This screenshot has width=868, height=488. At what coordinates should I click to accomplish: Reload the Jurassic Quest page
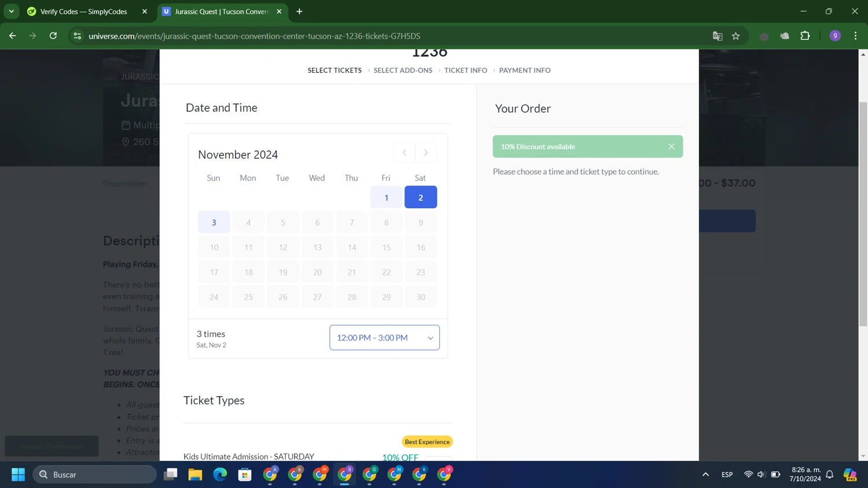[53, 36]
